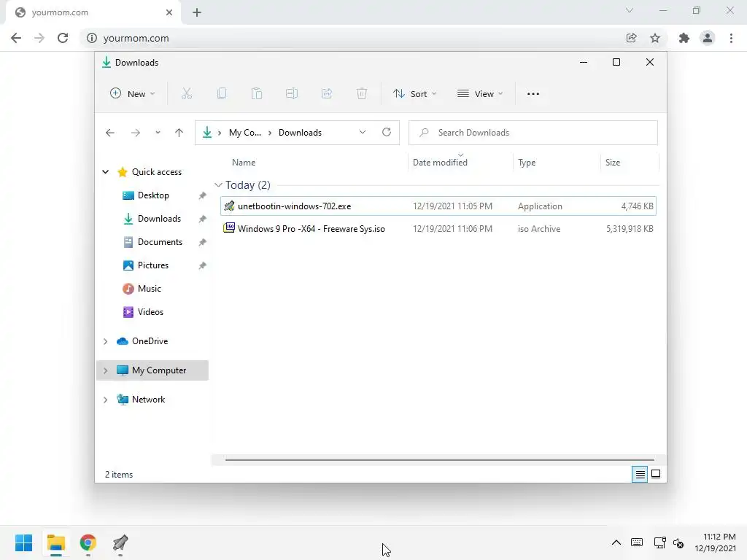The width and height of the screenshot is (747, 560).
Task: Click the touch keyboard tray icon
Action: [637, 542]
